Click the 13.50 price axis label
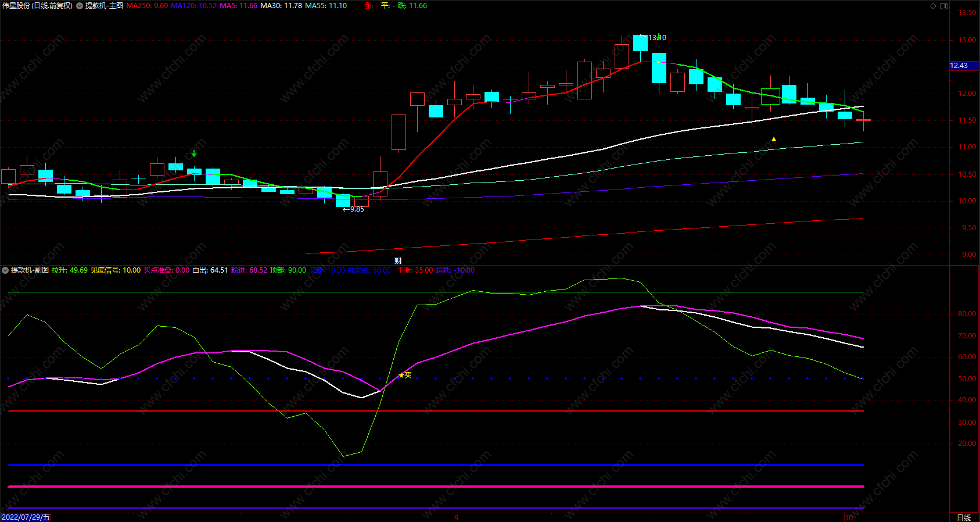980x522 pixels. (967, 13)
